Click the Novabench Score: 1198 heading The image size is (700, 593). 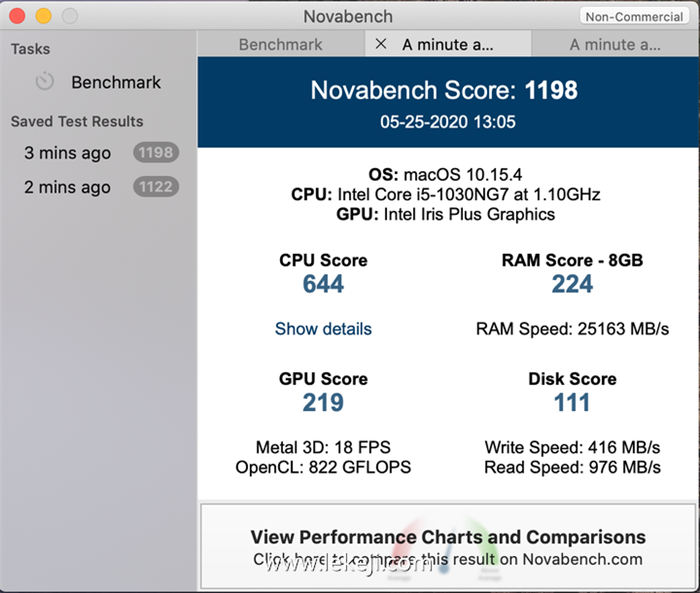click(x=444, y=90)
